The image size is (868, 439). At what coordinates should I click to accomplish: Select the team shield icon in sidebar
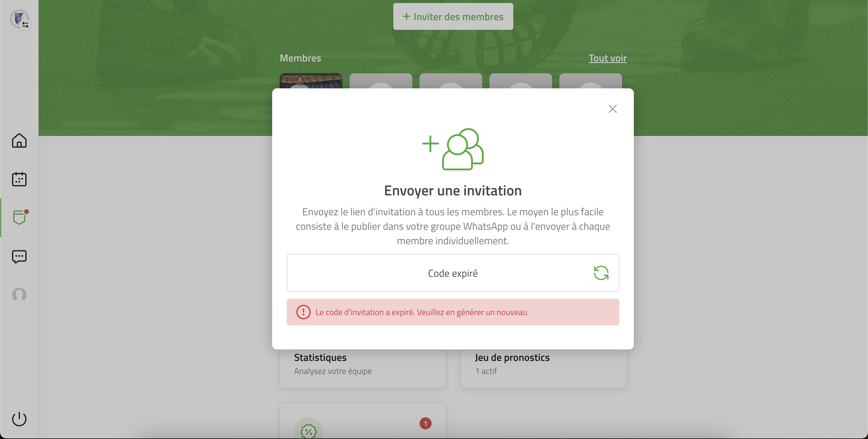(20, 217)
